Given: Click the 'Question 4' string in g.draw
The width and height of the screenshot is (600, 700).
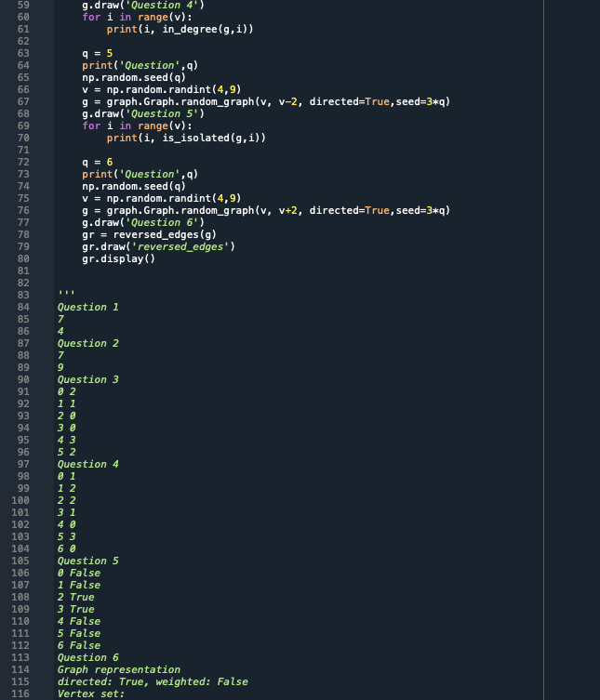Looking at the screenshot, I should [161, 6].
